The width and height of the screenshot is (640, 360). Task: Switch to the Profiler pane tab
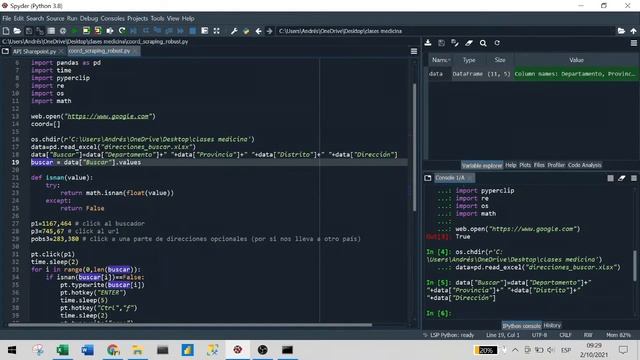pos(556,165)
